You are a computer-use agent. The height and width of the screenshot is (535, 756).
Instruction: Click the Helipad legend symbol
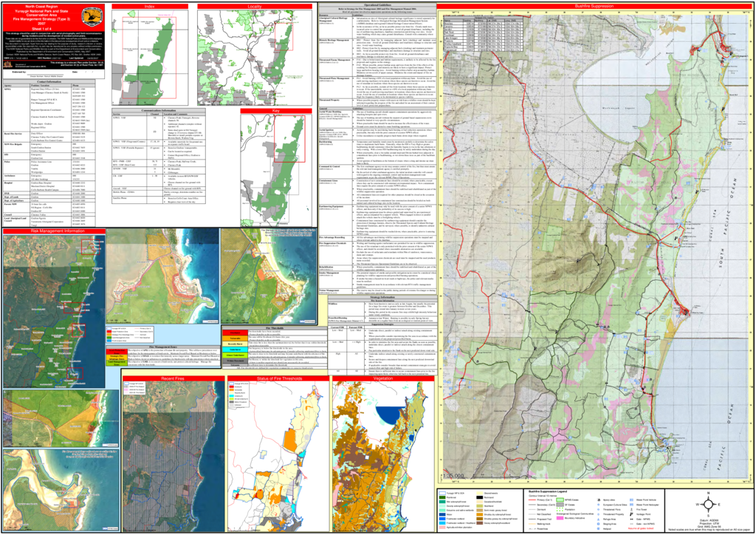pos(598,528)
